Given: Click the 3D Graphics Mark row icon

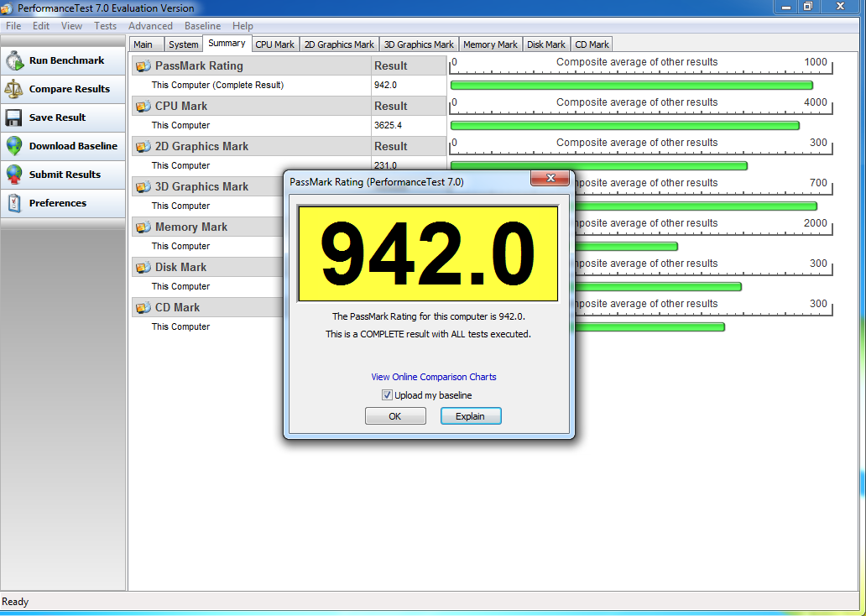Looking at the screenshot, I should [x=143, y=187].
